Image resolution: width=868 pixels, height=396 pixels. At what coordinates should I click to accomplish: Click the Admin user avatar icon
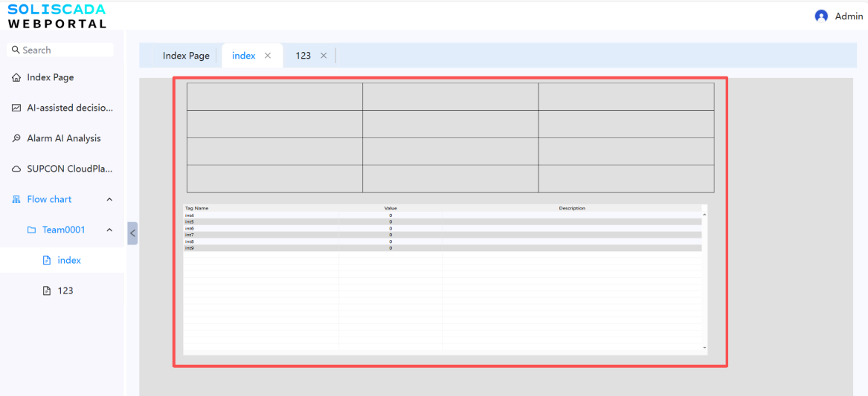click(821, 16)
